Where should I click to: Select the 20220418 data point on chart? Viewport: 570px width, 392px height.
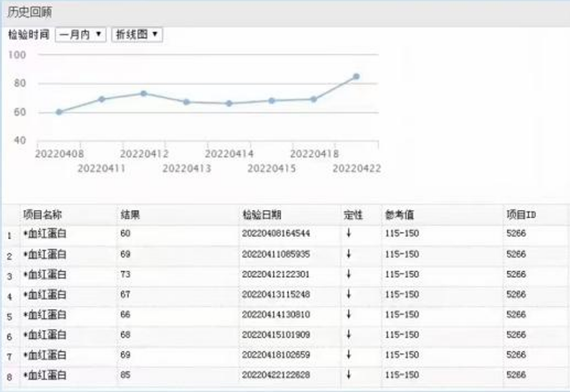tap(314, 99)
